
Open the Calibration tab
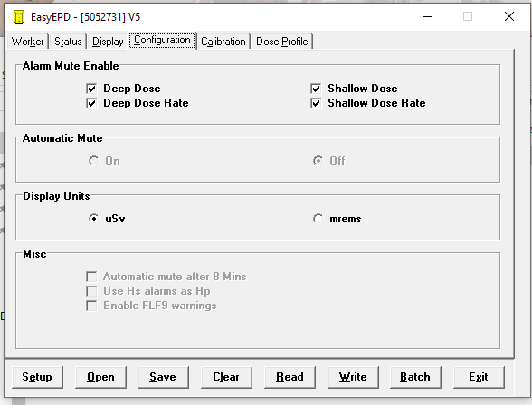point(223,42)
